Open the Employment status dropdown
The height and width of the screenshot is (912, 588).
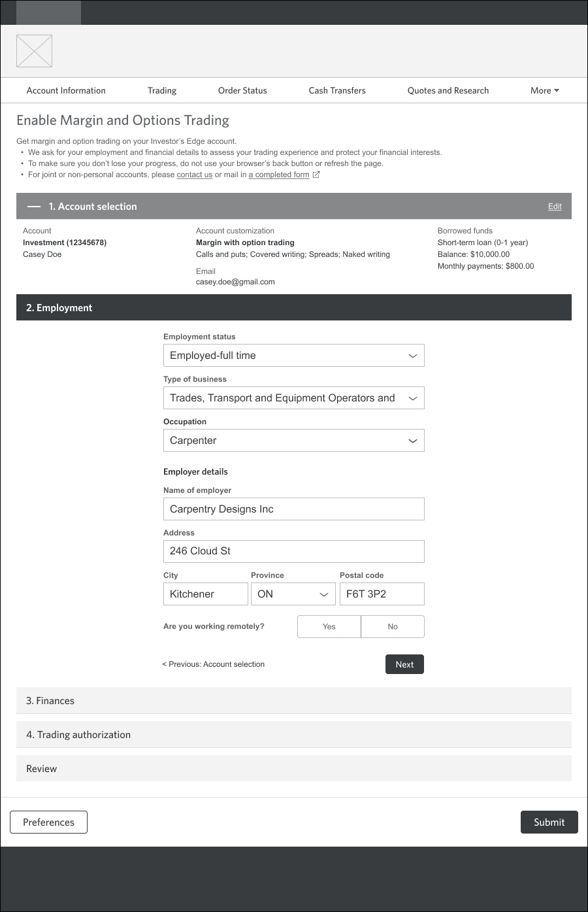point(294,356)
